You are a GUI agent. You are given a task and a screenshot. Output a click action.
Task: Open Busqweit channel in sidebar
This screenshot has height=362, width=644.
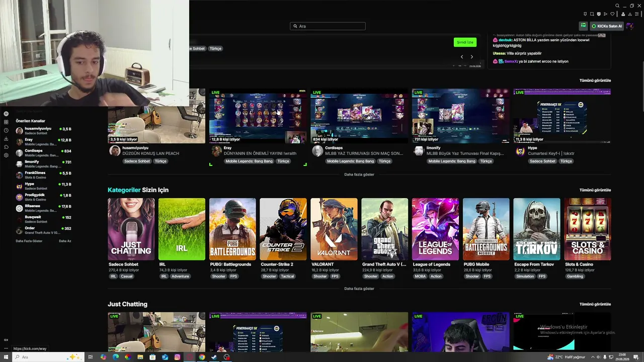click(44, 219)
